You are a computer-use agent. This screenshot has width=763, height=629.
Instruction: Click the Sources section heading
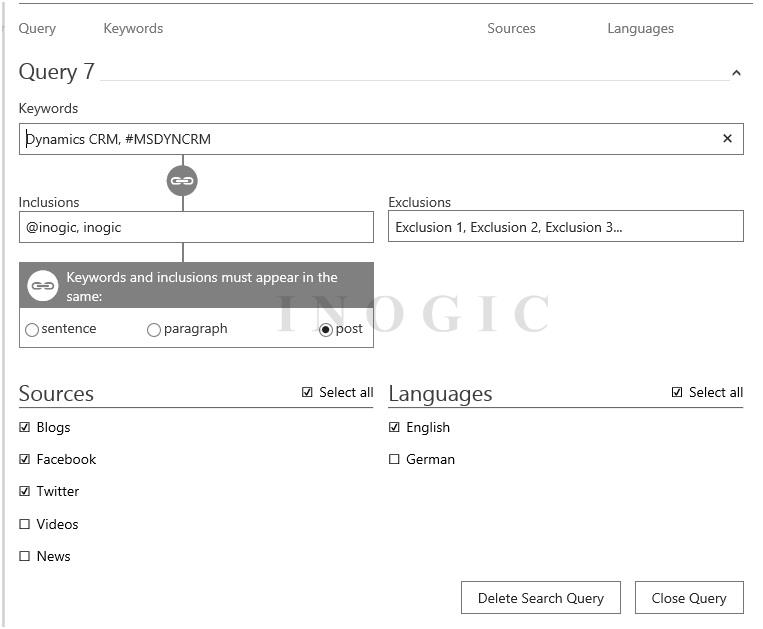56,394
